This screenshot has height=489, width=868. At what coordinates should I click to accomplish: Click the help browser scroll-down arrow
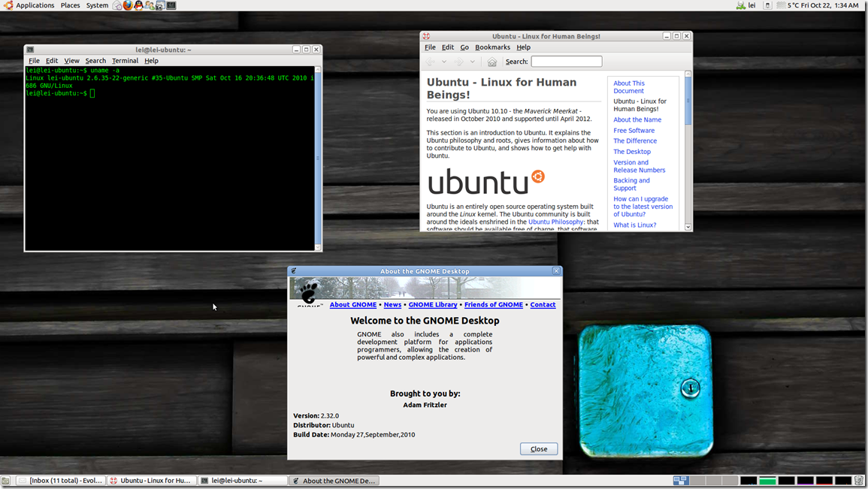688,227
